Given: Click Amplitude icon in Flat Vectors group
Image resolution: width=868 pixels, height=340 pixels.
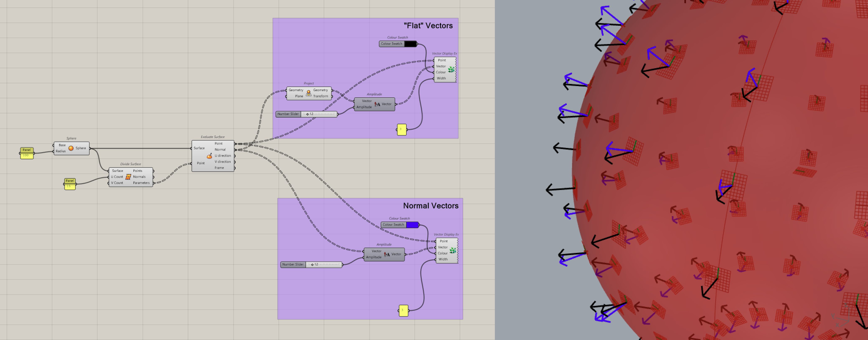Looking at the screenshot, I should 377,105.
